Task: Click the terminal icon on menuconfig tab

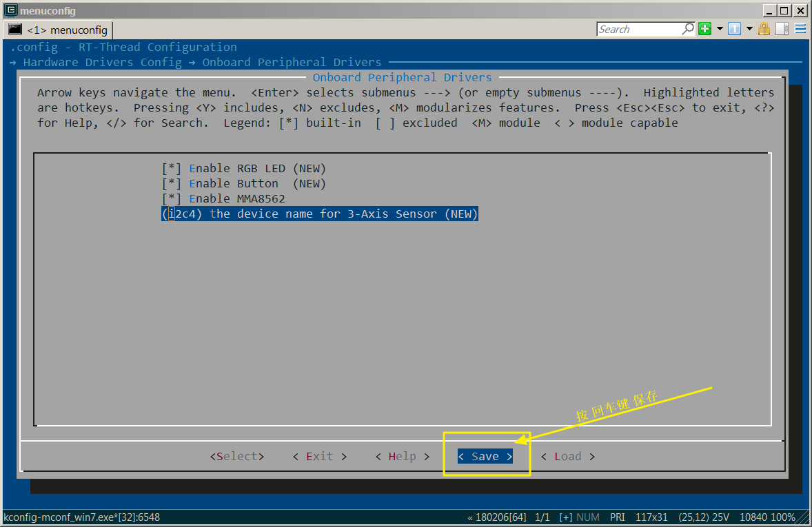Action: [x=15, y=30]
